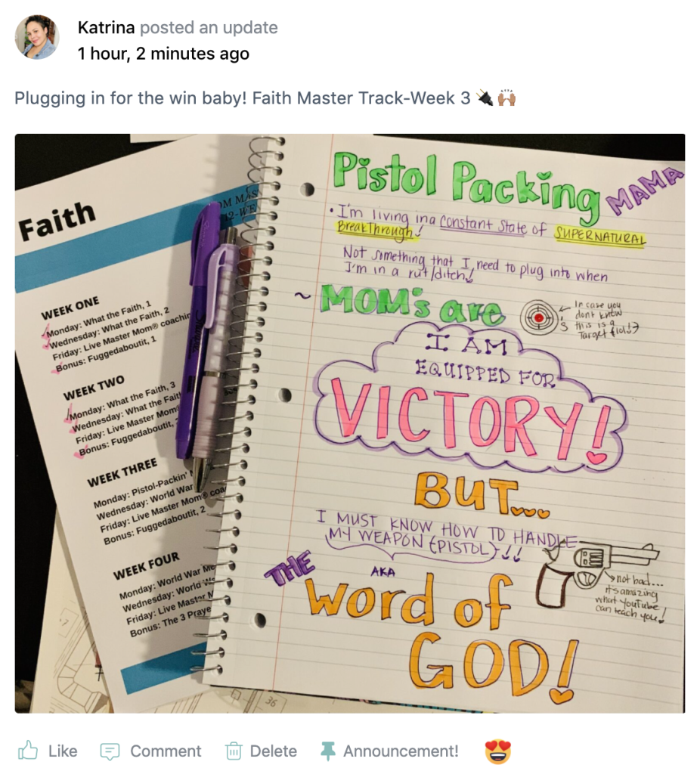Open the '1 hour, 2 minutes ago' timestamp
Viewport: 700px width, 774px height.
tap(163, 54)
